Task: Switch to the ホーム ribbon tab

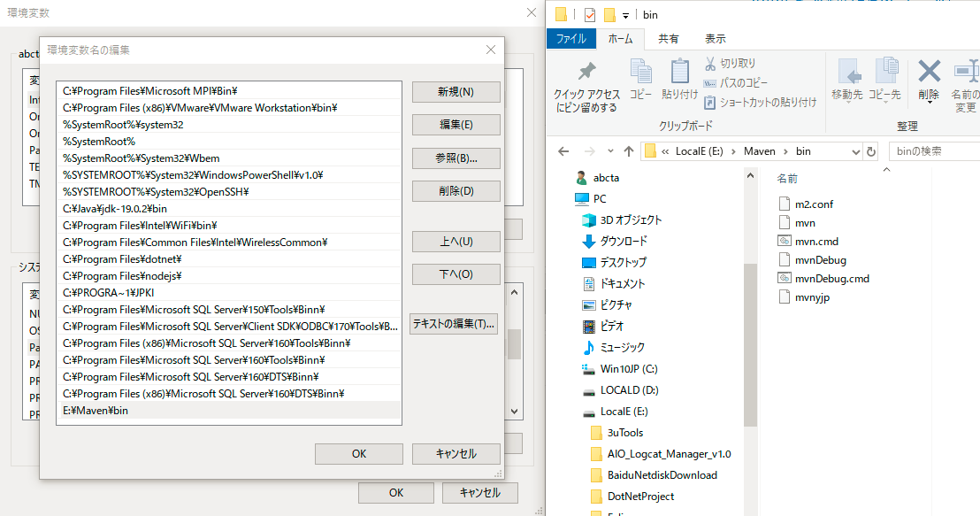Action: coord(620,39)
